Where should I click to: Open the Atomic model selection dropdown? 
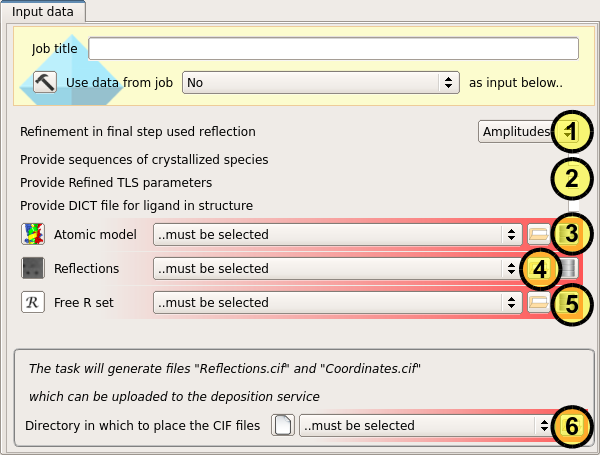click(336, 234)
